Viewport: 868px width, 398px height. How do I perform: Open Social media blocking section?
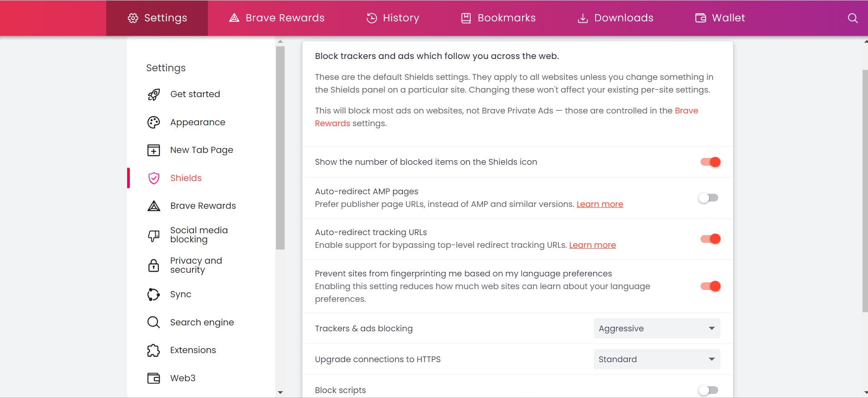[199, 235]
